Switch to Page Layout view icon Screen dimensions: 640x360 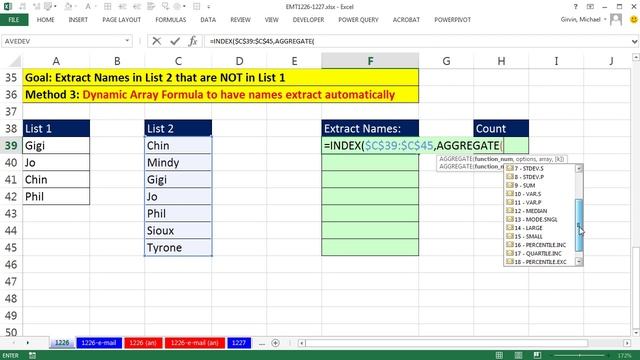tap(518, 356)
